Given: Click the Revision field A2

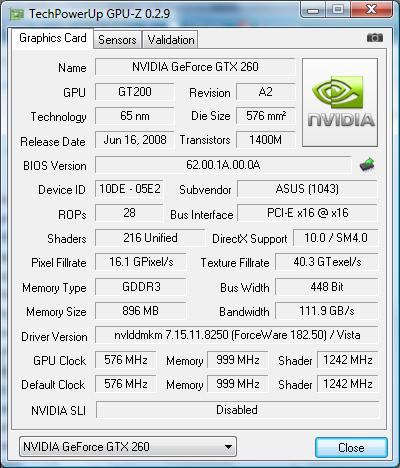Looking at the screenshot, I should 266,92.
